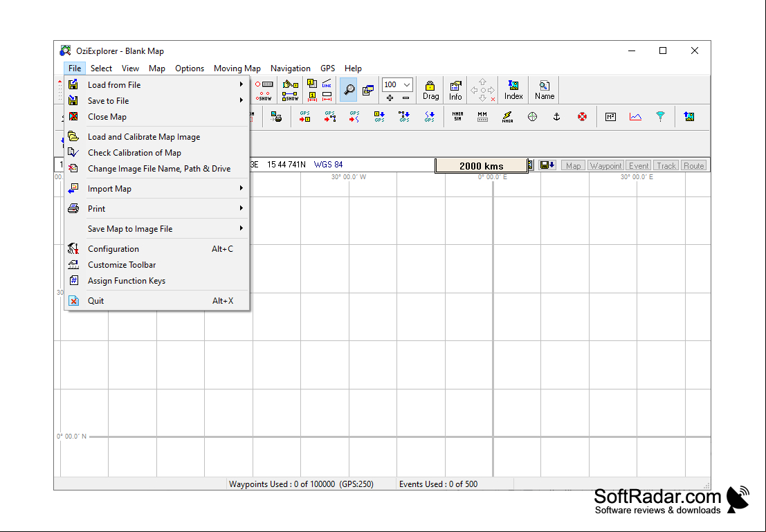Open the overlapping map windows icon
This screenshot has height=532, width=766.
[368, 90]
